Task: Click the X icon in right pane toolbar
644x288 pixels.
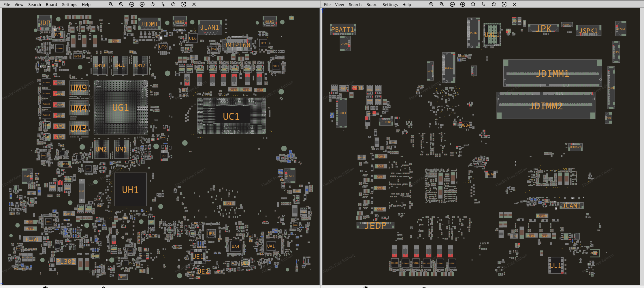Action: [515, 4]
